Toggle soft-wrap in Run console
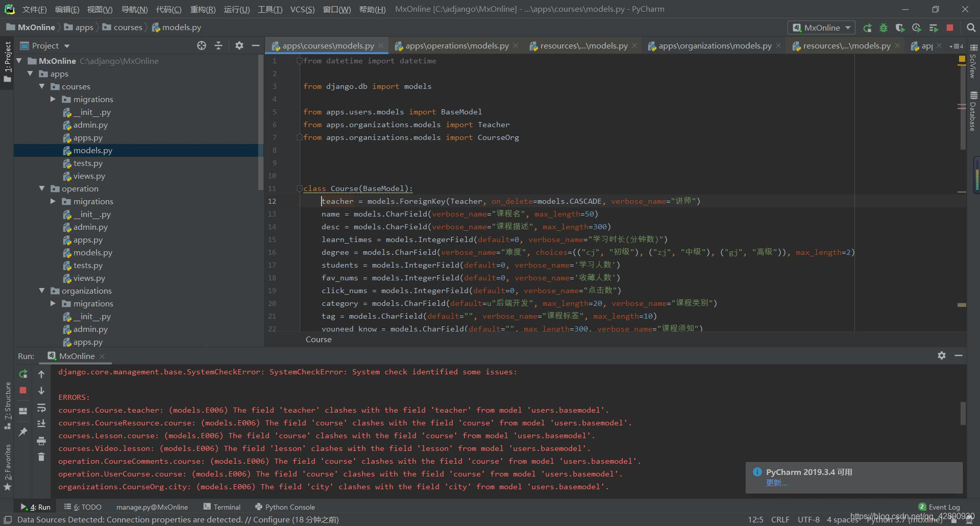980x526 pixels. (x=41, y=408)
